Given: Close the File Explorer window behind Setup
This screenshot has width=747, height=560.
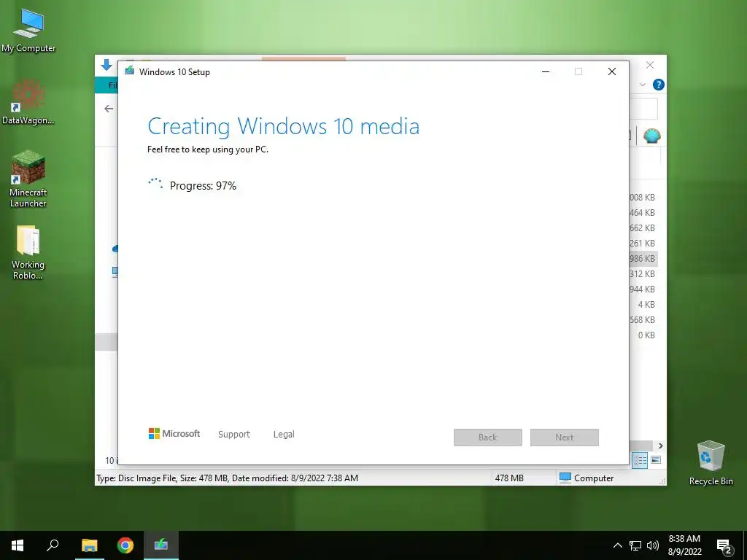Looking at the screenshot, I should click(650, 65).
